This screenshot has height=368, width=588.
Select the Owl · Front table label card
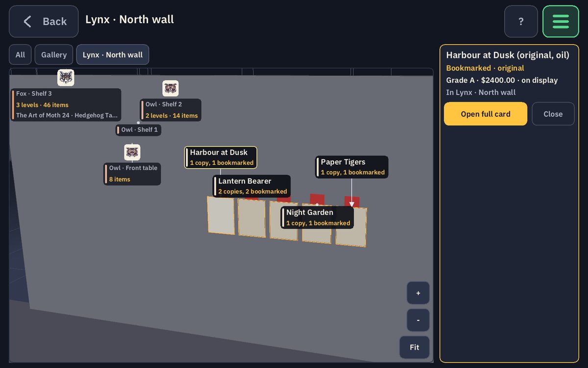(x=132, y=174)
